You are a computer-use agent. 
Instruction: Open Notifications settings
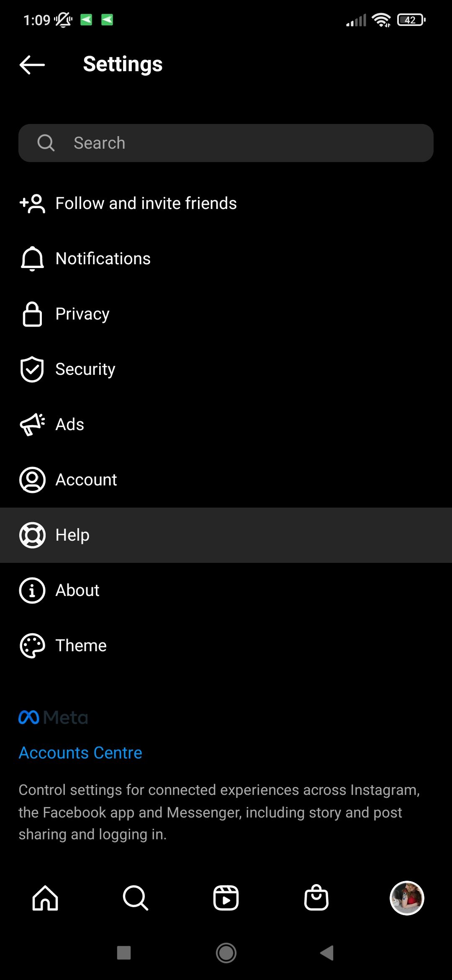click(103, 259)
